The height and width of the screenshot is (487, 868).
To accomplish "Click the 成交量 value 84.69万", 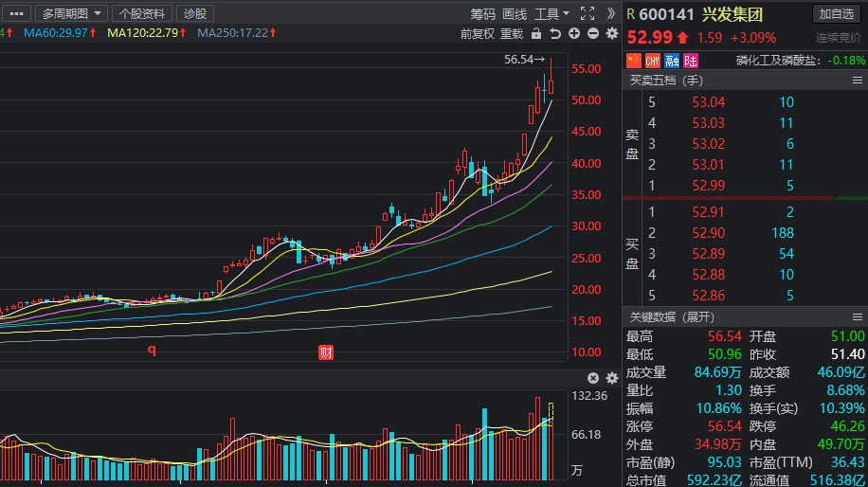I will pyautogui.click(x=718, y=372).
